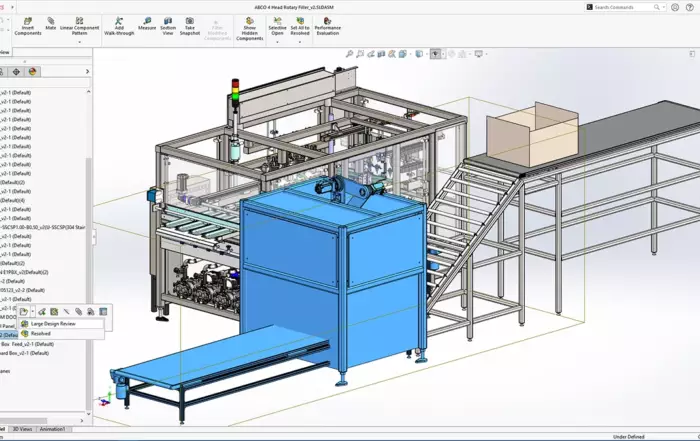Click the properties table icon in popup toolbar
The image size is (700, 441).
click(103, 312)
